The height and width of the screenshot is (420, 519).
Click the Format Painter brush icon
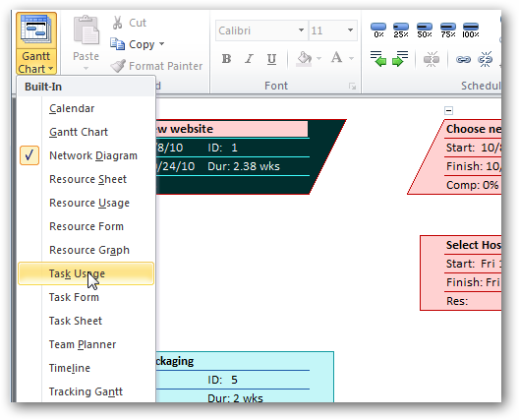point(118,66)
